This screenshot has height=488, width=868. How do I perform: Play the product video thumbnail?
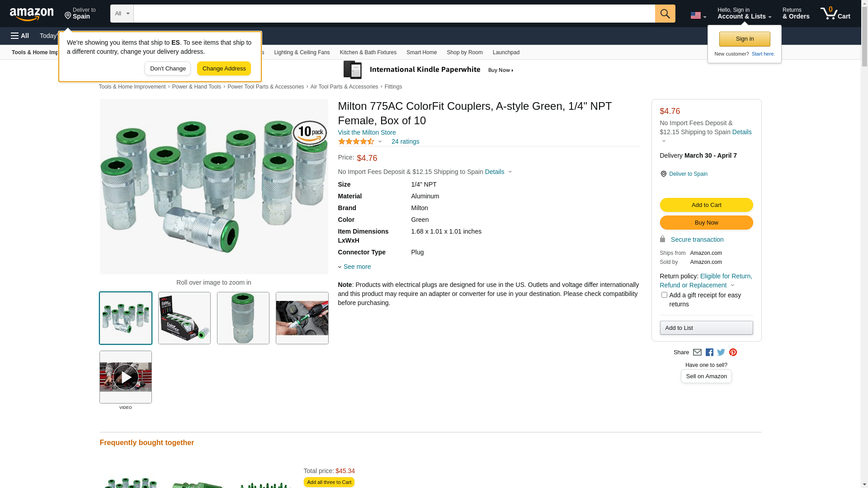(x=126, y=377)
